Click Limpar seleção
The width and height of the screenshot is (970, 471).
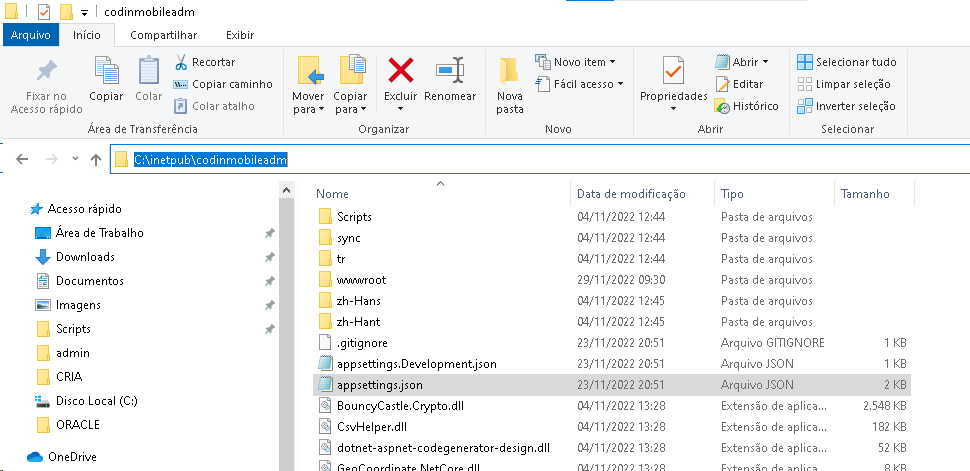(x=844, y=84)
